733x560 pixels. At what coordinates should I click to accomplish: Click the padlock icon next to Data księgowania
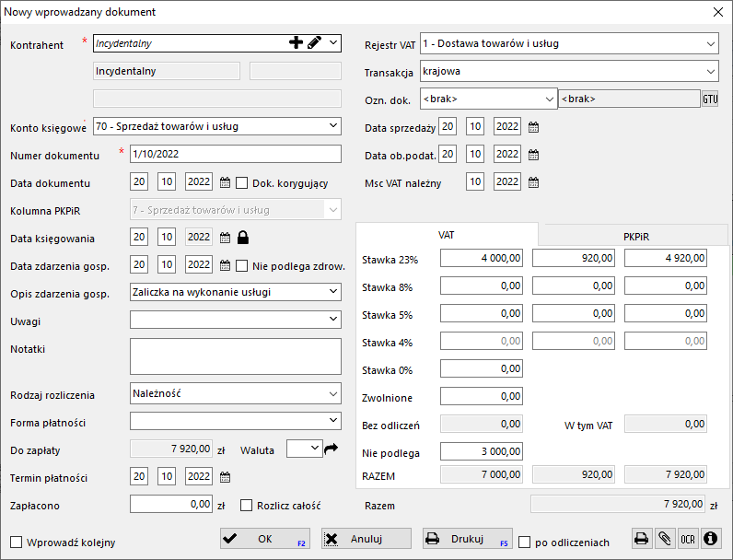coord(243,238)
